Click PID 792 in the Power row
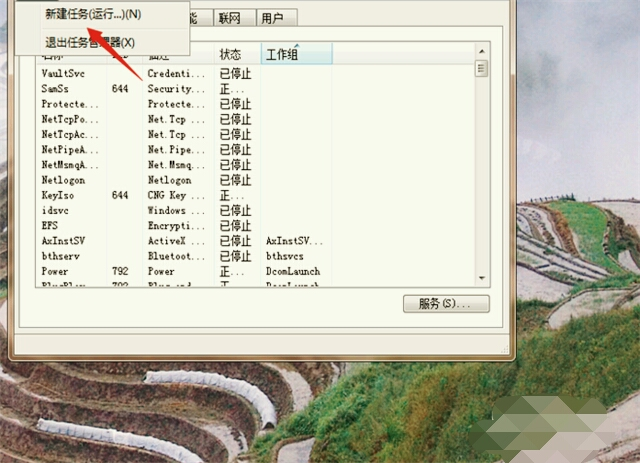This screenshot has width=640, height=463. [120, 272]
